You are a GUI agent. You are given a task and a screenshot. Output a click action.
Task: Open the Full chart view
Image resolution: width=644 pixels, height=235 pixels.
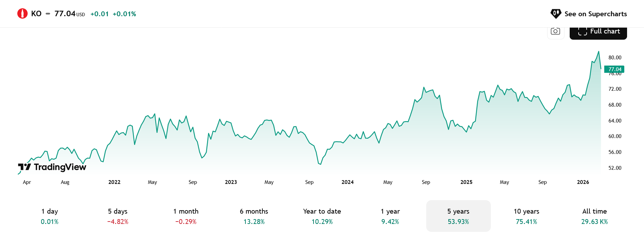click(x=598, y=31)
